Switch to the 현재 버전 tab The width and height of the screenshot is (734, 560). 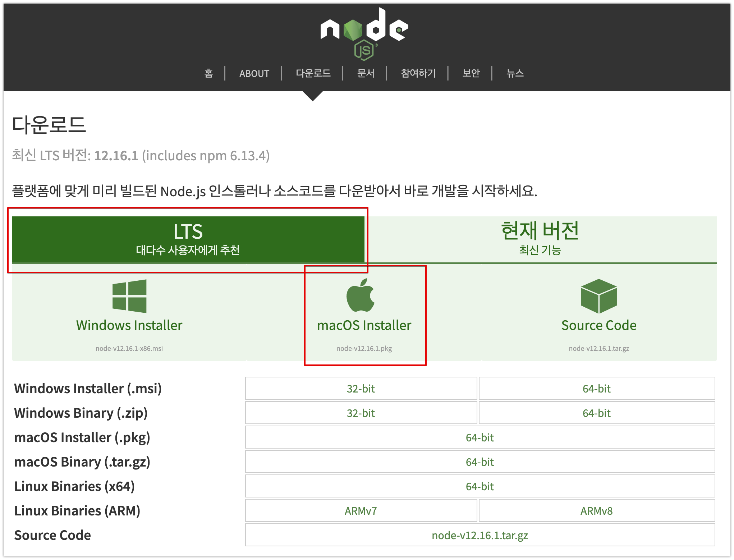coord(540,239)
